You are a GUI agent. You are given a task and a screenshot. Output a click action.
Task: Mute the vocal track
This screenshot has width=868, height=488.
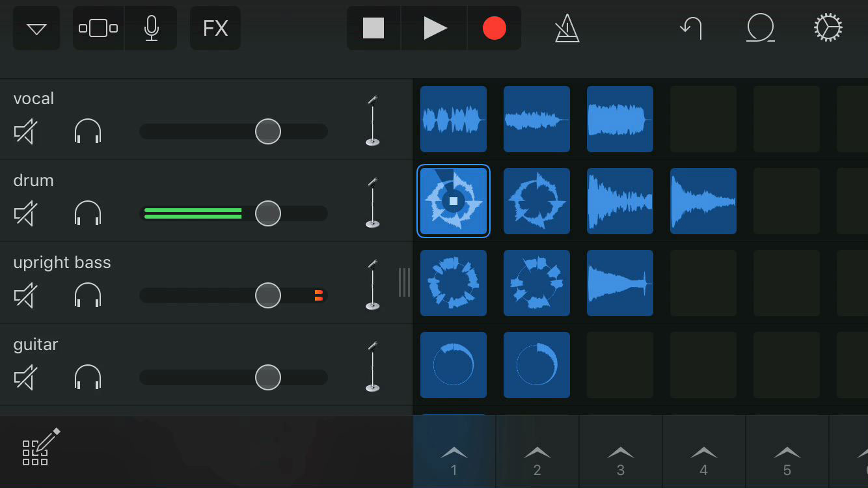(25, 132)
